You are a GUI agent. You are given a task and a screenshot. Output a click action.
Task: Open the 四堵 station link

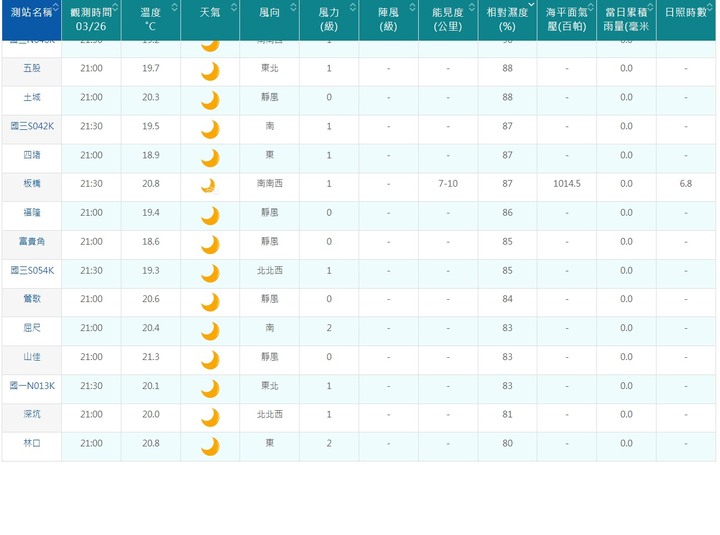[x=32, y=155]
